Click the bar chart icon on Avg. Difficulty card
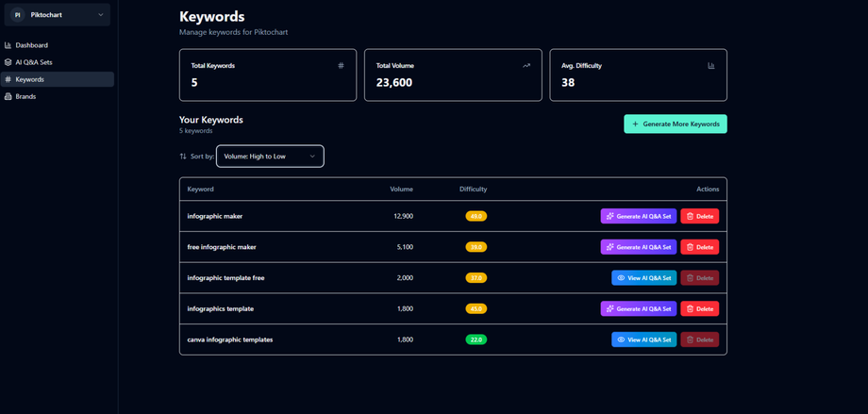868x414 pixels. (x=711, y=66)
